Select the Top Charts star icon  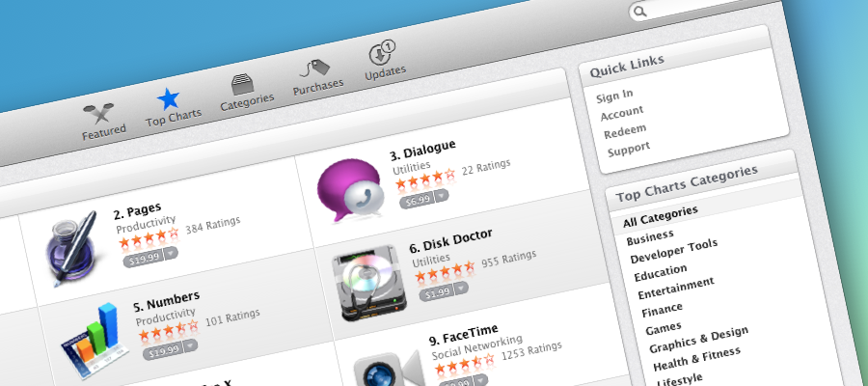[168, 99]
